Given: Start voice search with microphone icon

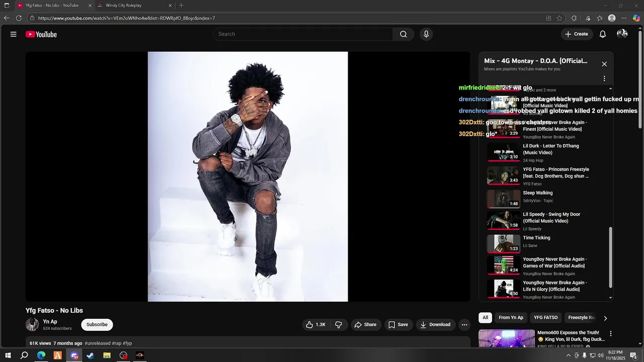Looking at the screenshot, I should 426,34.
